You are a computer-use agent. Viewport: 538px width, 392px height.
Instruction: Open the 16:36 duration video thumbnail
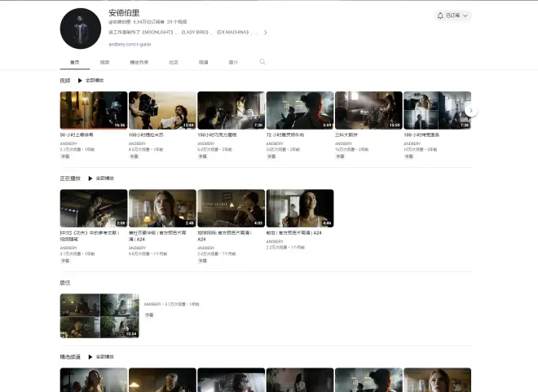pos(94,110)
